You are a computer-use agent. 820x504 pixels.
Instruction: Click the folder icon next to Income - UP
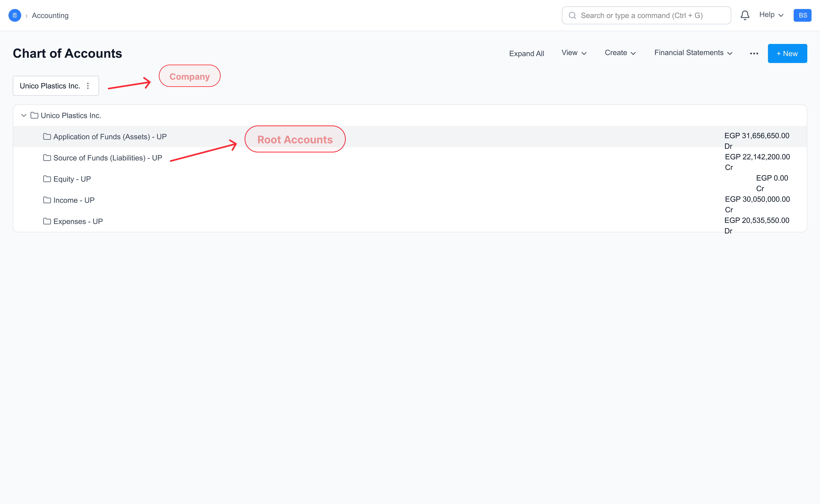pos(47,200)
